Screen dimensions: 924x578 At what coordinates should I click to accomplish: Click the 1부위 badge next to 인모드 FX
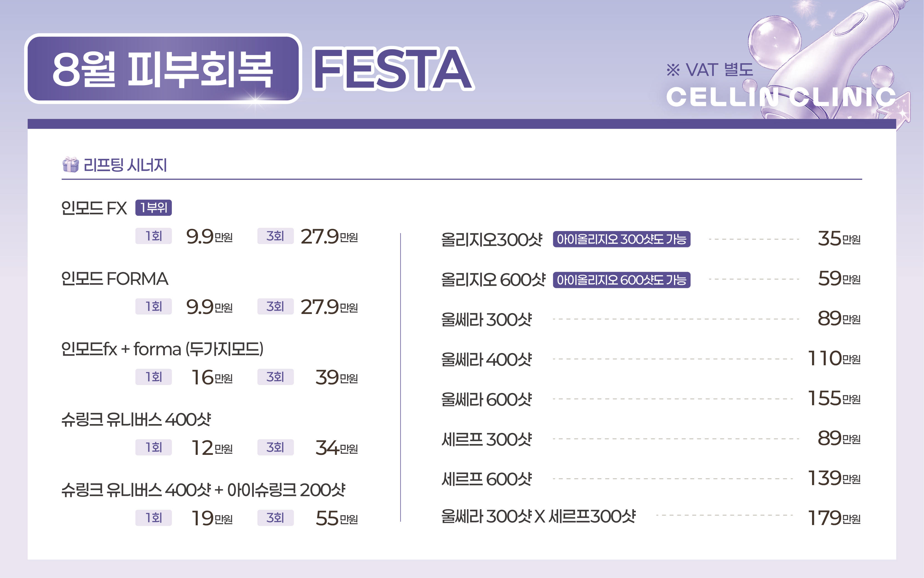click(154, 207)
